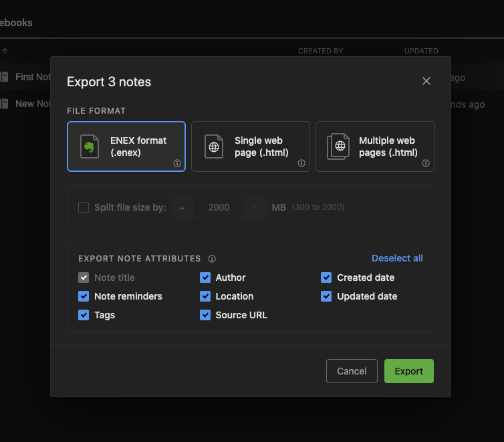The height and width of the screenshot is (442, 504).
Task: Open info tooltip on Multiple web pages card
Action: point(426,163)
